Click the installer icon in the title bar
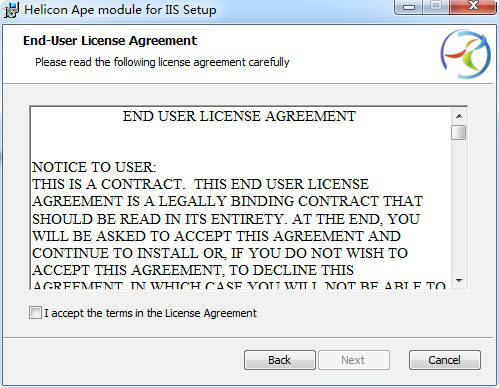 [11, 10]
